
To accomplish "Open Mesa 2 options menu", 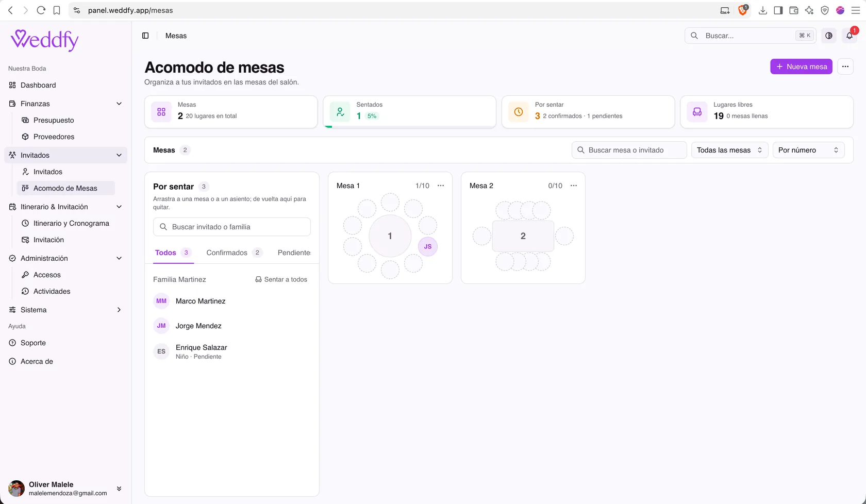I will [x=574, y=186].
